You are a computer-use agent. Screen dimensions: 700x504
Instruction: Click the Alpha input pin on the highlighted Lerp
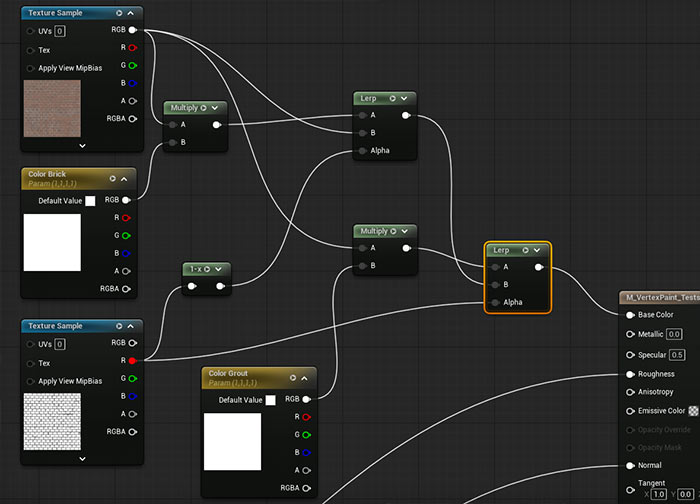(x=492, y=302)
